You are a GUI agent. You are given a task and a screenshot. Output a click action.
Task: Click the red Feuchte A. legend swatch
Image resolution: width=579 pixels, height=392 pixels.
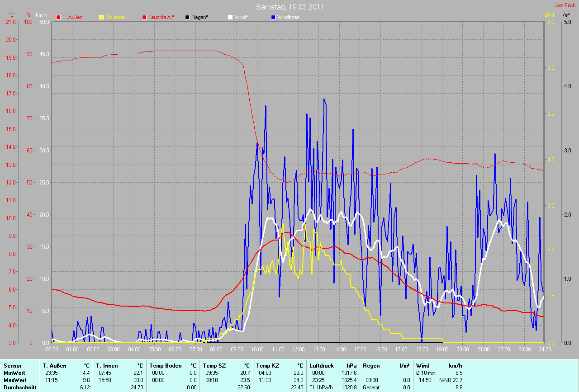pos(144,17)
